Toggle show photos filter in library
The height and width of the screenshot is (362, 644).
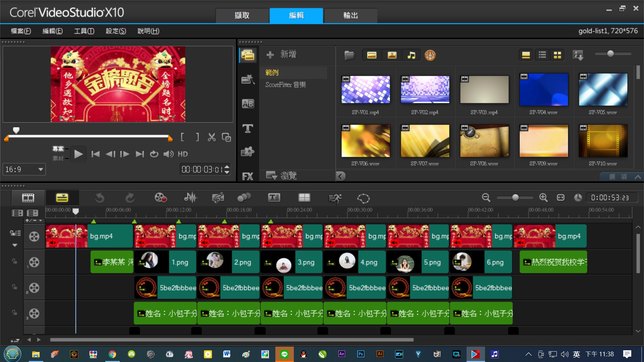[392, 55]
